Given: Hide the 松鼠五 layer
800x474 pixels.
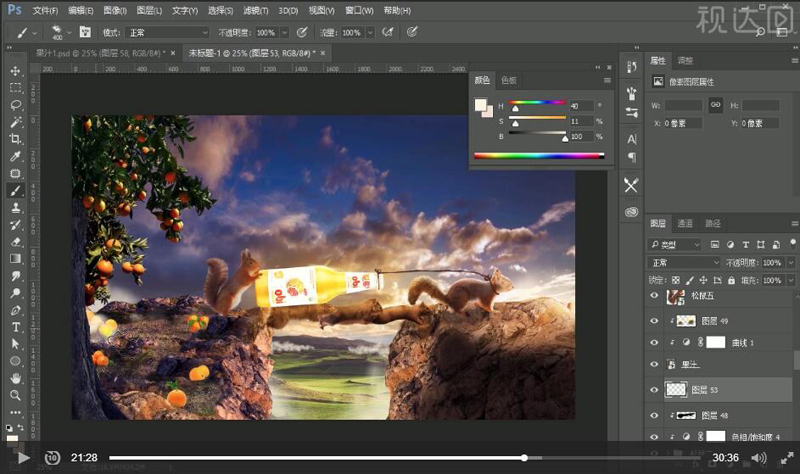Looking at the screenshot, I should (654, 295).
